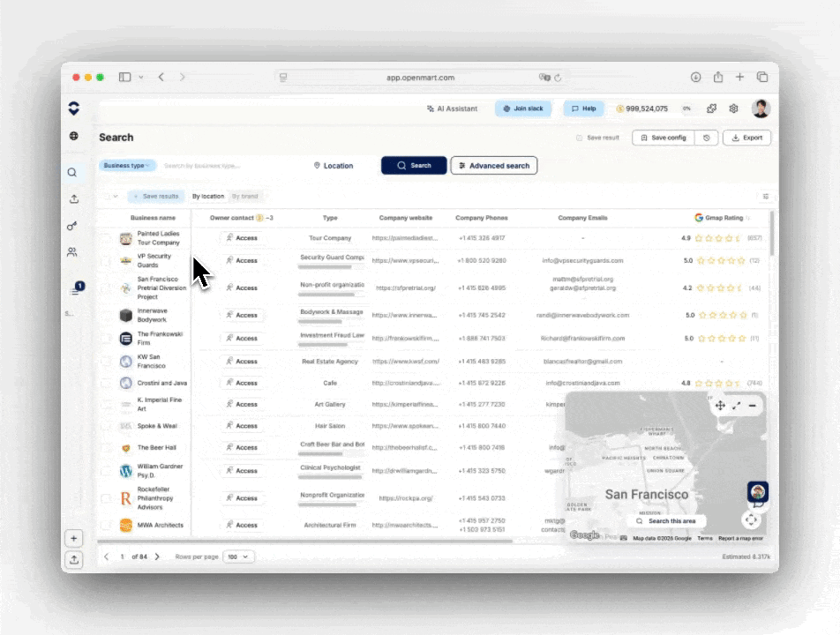Click Safari share icon
Viewport: 840px width, 635px height.
click(x=718, y=77)
